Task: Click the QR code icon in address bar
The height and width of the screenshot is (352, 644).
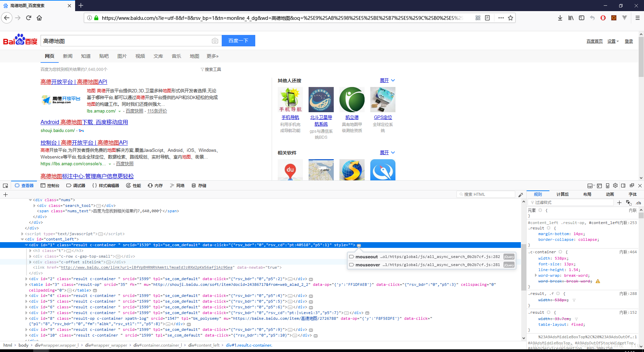Action: 478,18
